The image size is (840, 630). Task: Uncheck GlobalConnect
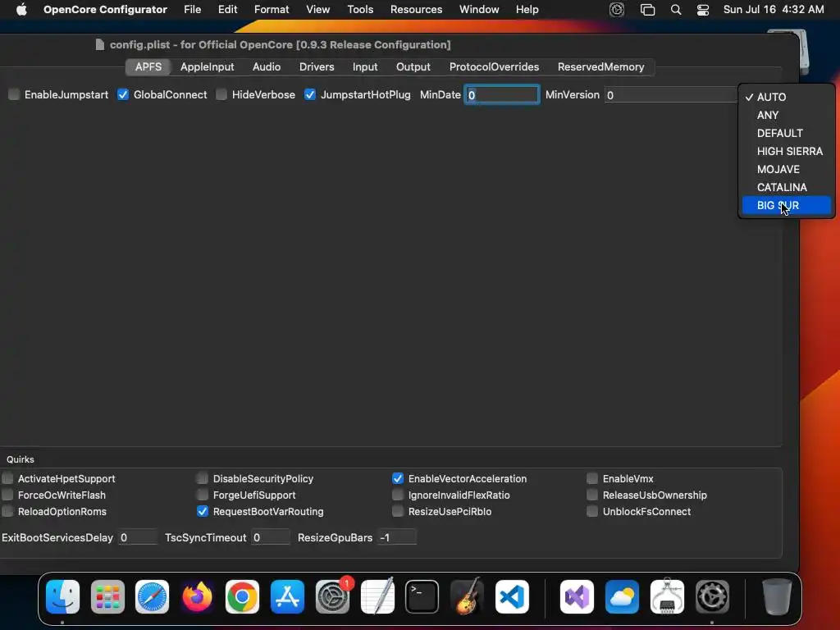click(123, 94)
